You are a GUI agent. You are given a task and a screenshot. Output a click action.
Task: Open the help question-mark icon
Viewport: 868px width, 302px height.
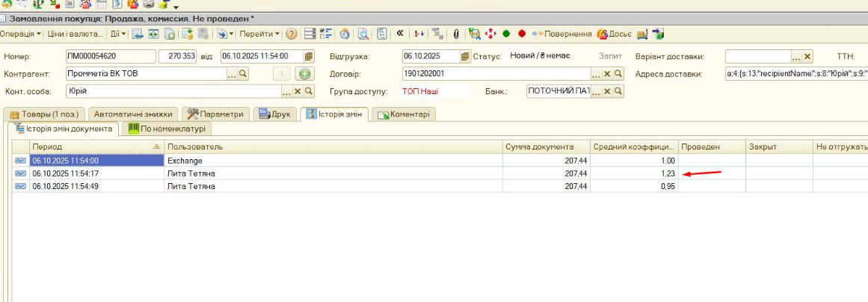[291, 34]
